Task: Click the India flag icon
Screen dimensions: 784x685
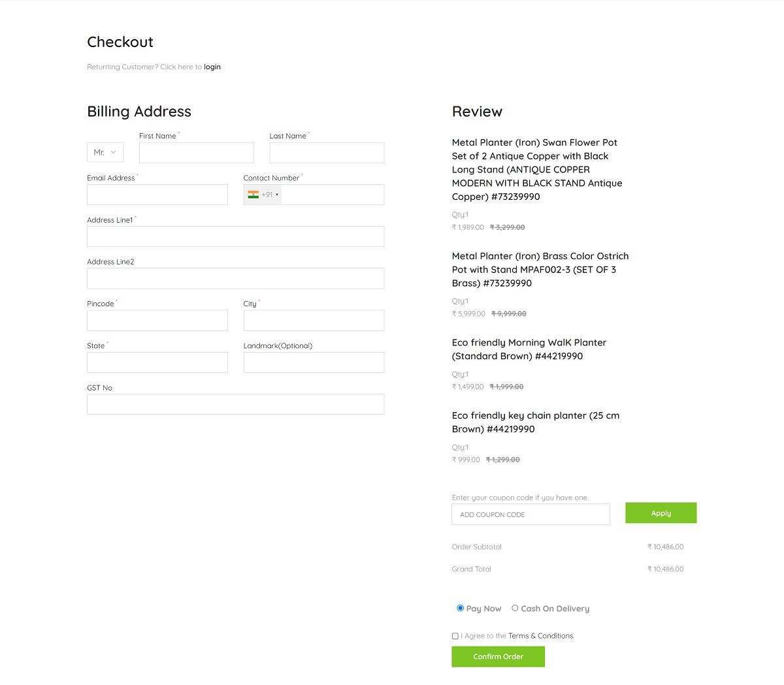Action: coord(253,194)
